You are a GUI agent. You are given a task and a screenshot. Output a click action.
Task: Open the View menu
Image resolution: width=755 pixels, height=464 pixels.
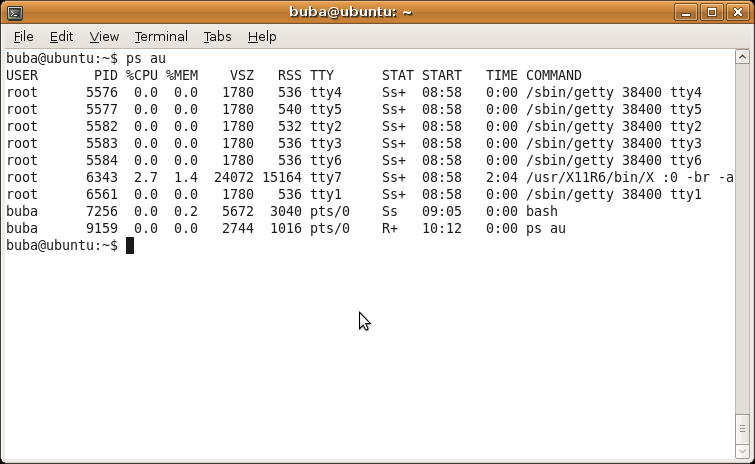[x=104, y=37]
